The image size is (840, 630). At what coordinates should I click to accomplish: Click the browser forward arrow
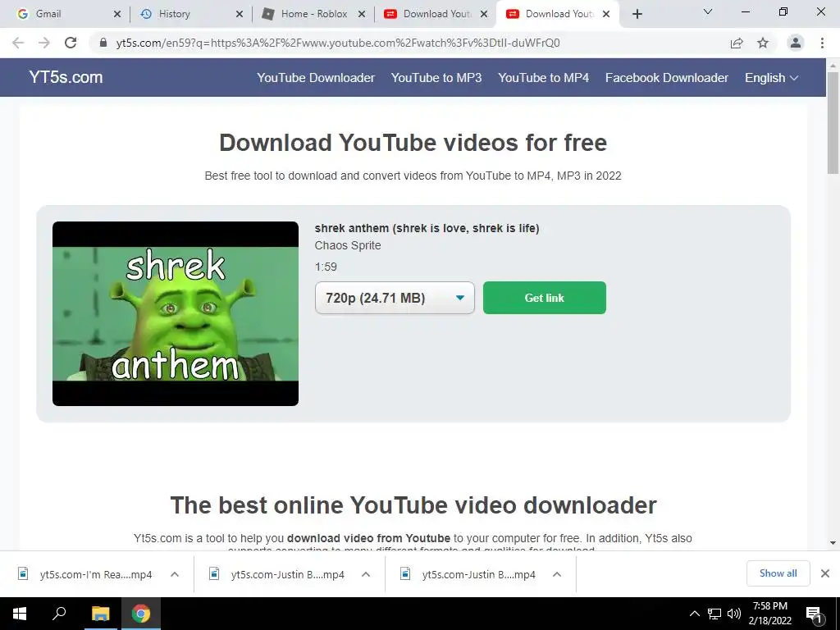[x=44, y=43]
